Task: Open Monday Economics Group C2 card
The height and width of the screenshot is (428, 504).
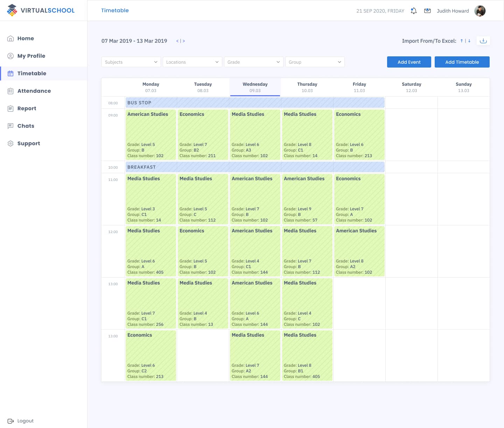Action: [151, 356]
